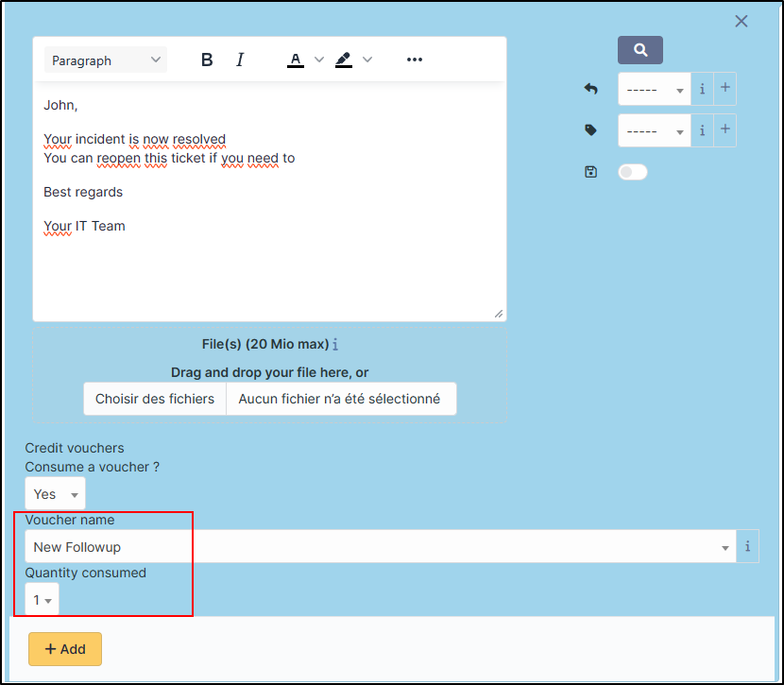Image resolution: width=784 pixels, height=685 pixels.
Task: Click the plus icon beside the reply-arrow dropdown
Action: [725, 89]
